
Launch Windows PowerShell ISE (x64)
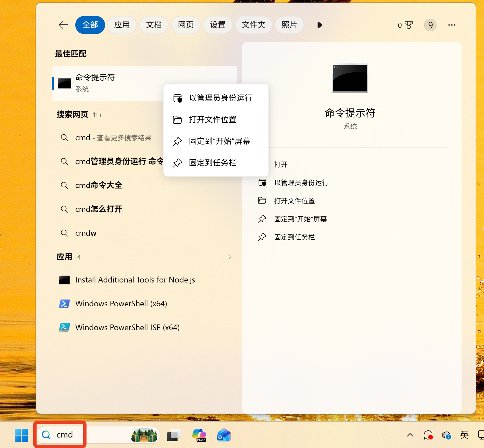coord(127,327)
